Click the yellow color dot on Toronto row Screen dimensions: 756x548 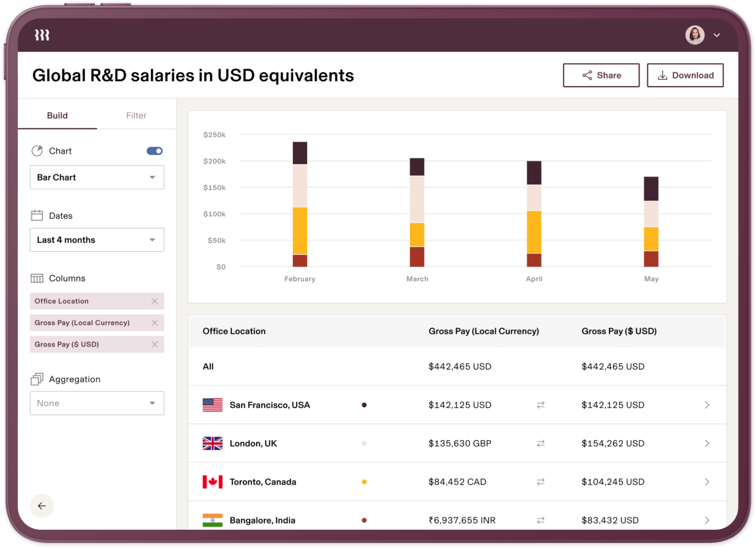[364, 482]
